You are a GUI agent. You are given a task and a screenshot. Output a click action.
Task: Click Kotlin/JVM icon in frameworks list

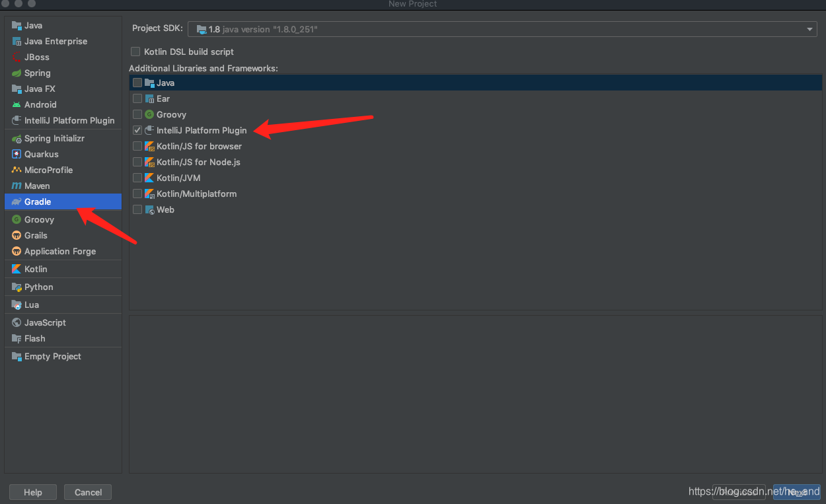point(149,178)
